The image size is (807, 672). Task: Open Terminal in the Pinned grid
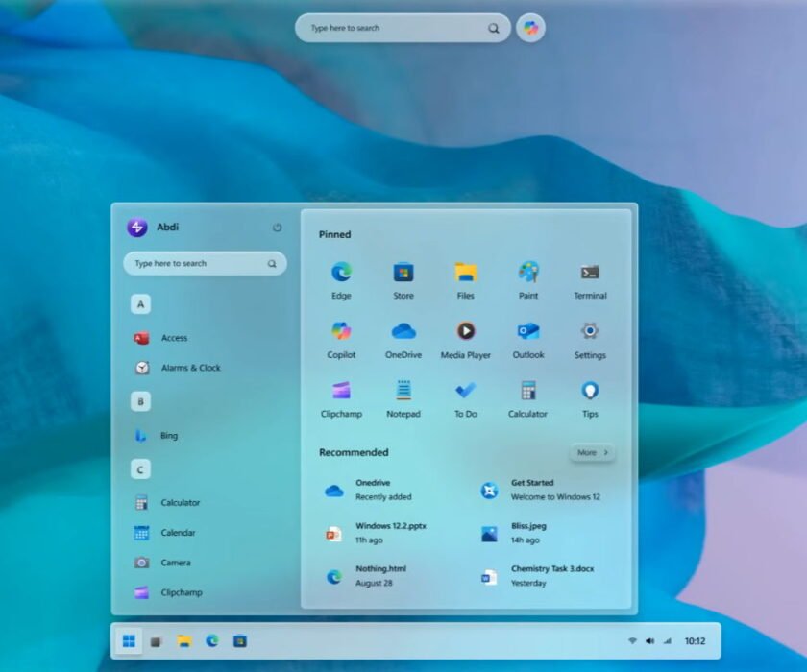pyautogui.click(x=590, y=280)
